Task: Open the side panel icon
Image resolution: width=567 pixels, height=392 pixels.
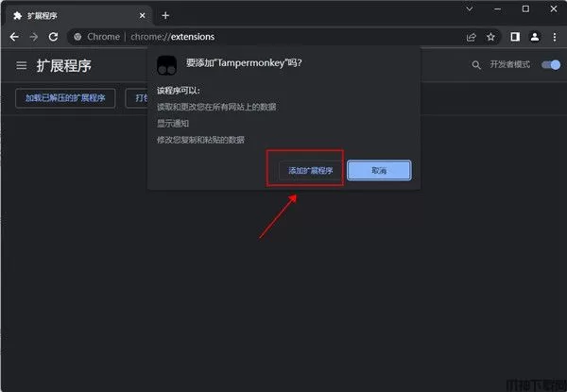Action: [x=515, y=37]
